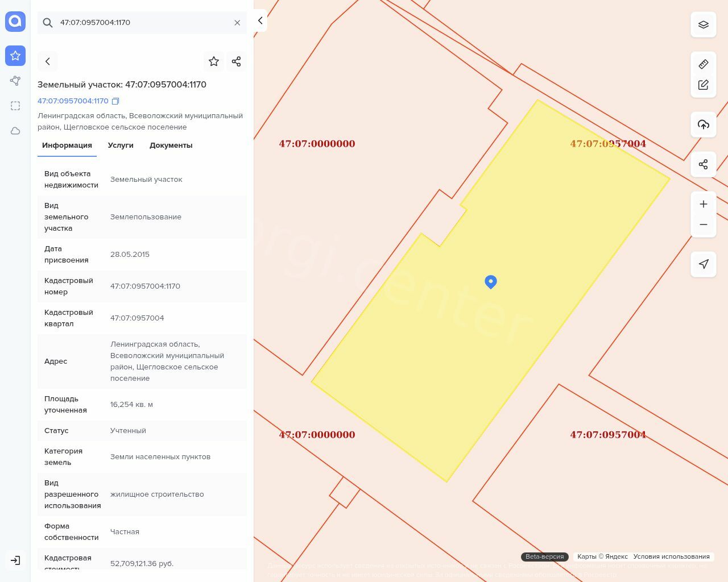Open the Документы tab
The width and height of the screenshot is (728, 582).
click(x=171, y=145)
